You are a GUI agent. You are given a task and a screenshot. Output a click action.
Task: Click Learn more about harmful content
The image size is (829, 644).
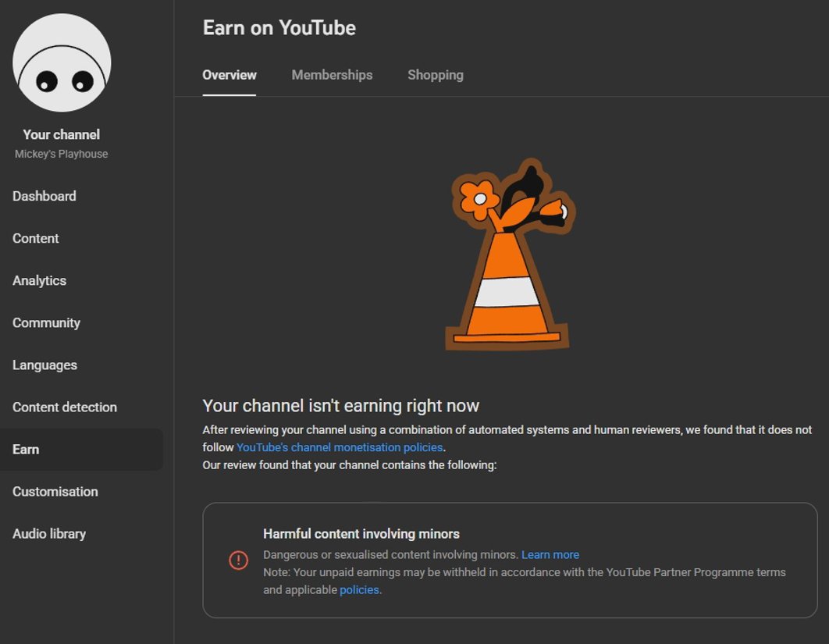coord(550,555)
